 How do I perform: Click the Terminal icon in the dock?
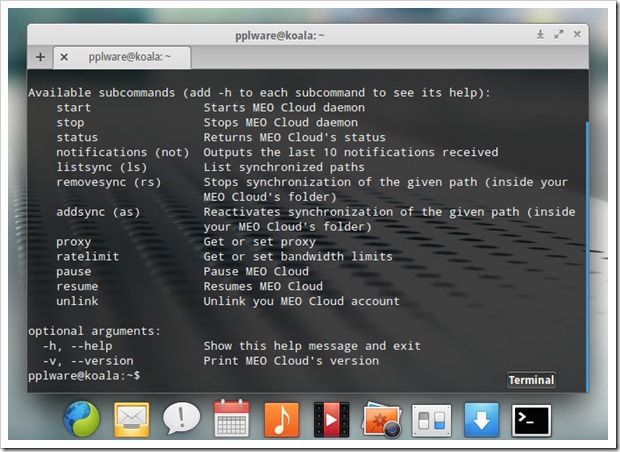[x=531, y=419]
